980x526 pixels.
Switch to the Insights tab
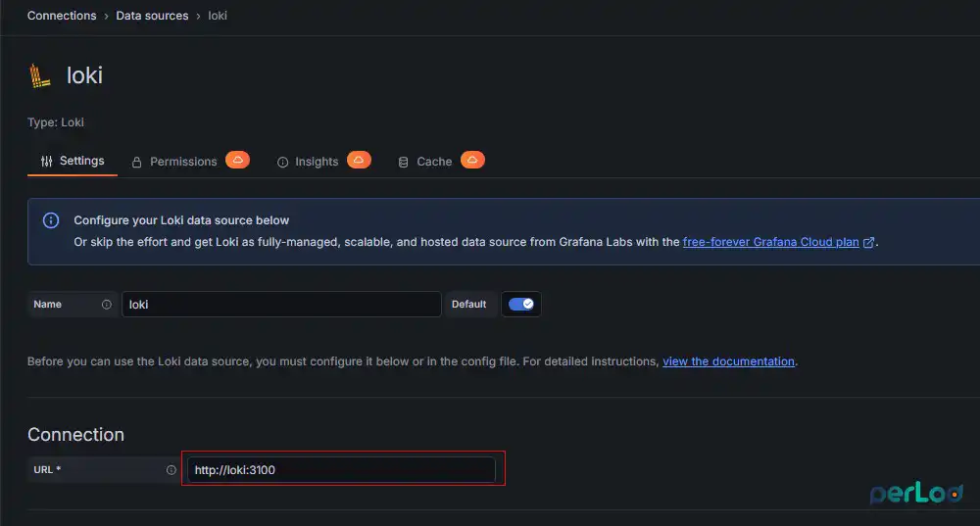click(308, 162)
